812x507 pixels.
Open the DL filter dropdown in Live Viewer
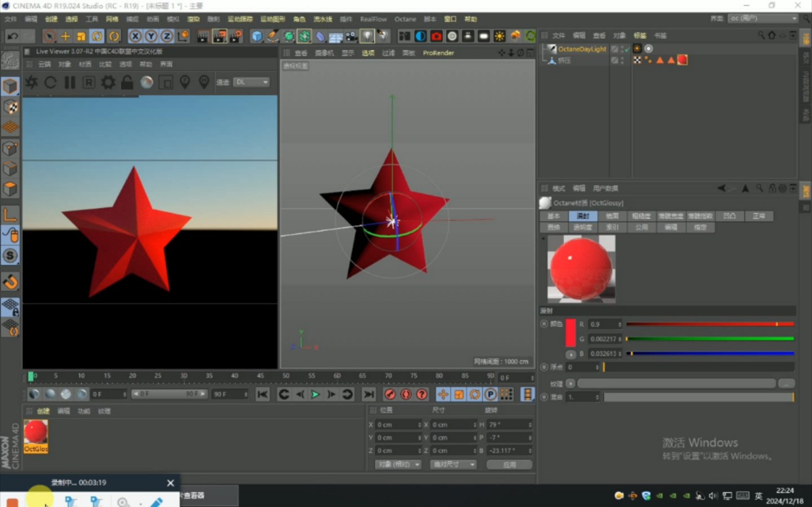tap(251, 82)
